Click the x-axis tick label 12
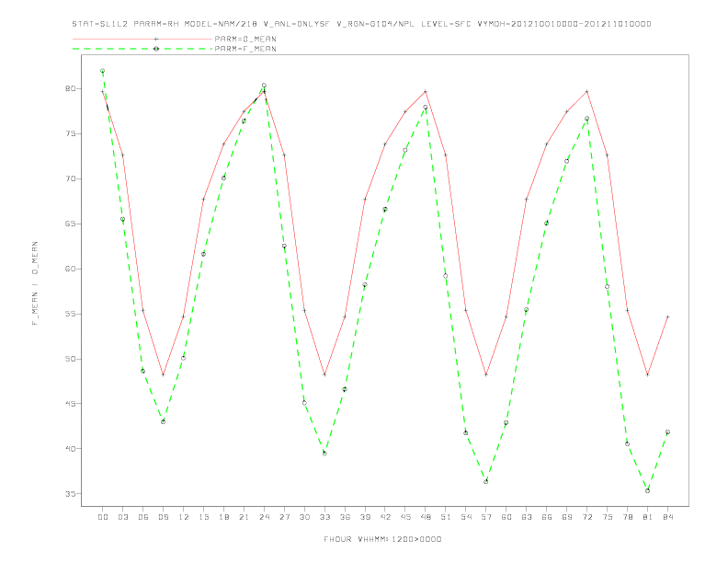This screenshot has width=728, height=563. tap(184, 517)
